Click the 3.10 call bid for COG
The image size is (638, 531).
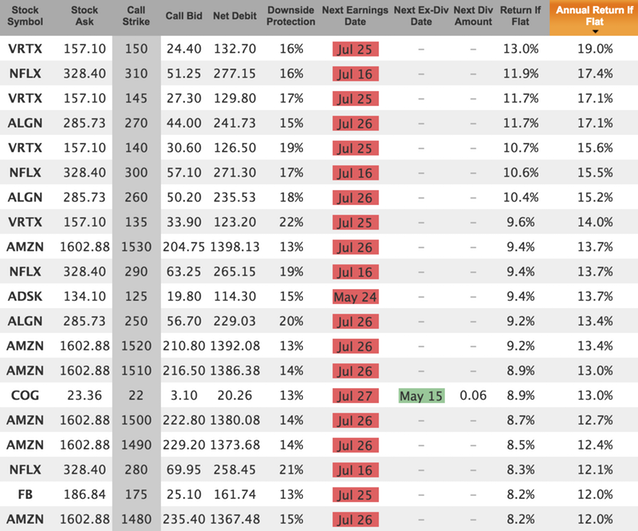tap(184, 396)
